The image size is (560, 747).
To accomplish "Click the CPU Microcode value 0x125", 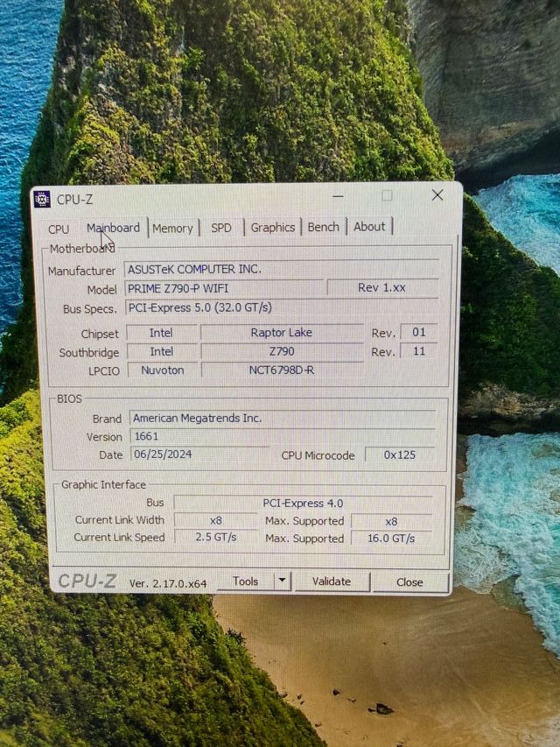I will [398, 455].
